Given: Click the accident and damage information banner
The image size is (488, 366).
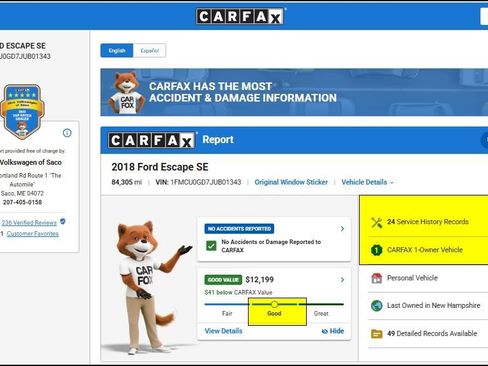Looking at the screenshot, I should (294, 92).
